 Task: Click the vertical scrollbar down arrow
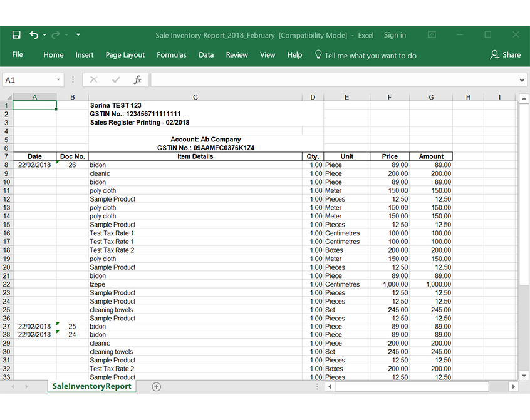point(524,376)
